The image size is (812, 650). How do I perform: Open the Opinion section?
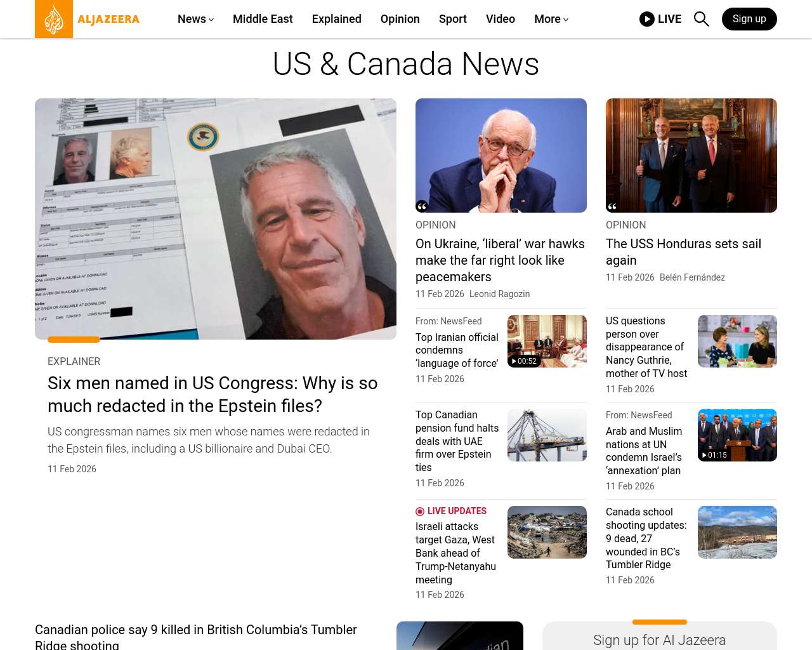[x=400, y=19]
